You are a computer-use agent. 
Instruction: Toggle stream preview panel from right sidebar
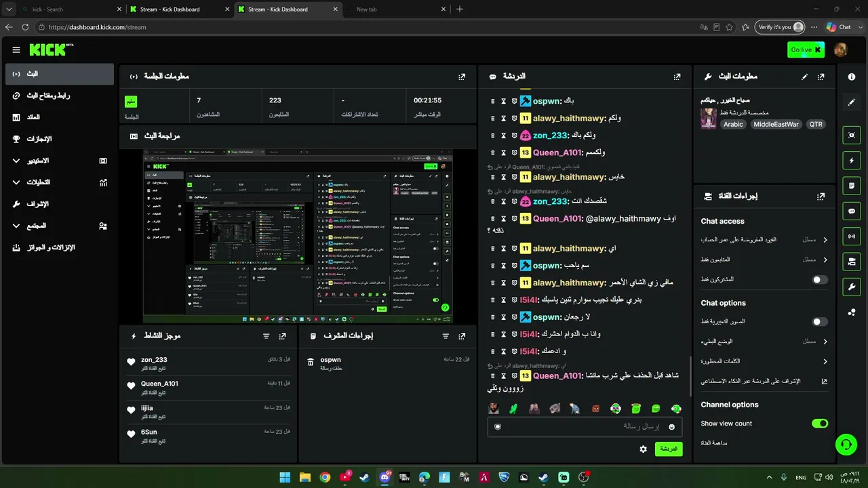pyautogui.click(x=852, y=135)
